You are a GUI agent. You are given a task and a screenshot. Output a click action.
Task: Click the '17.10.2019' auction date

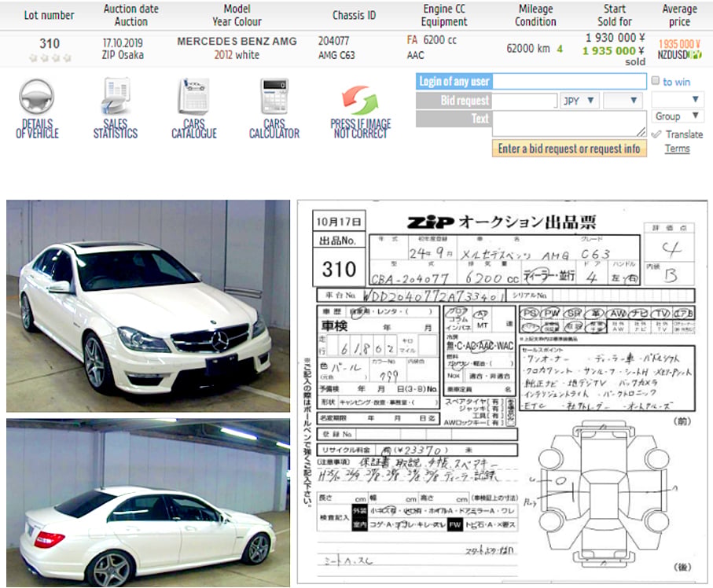(123, 43)
